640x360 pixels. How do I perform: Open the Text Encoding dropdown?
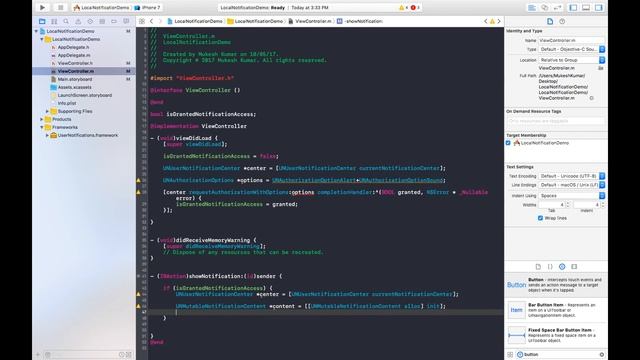click(x=571, y=176)
